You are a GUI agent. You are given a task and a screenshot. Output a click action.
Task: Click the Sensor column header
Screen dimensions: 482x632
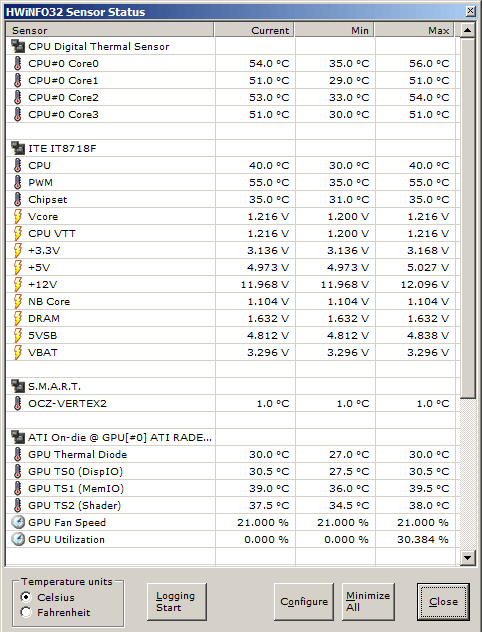pos(110,30)
